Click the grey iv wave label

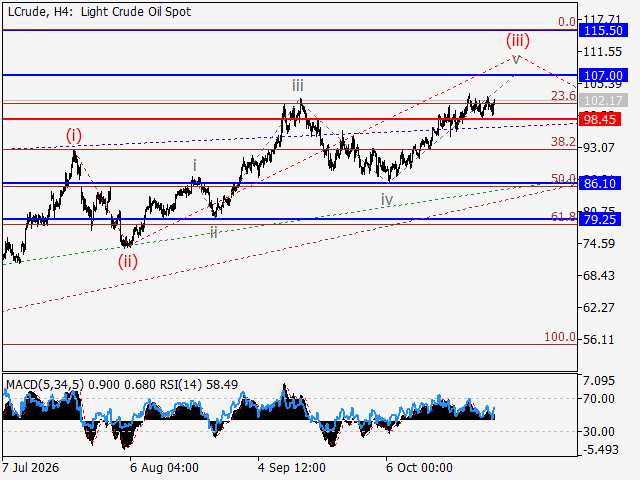pos(387,200)
